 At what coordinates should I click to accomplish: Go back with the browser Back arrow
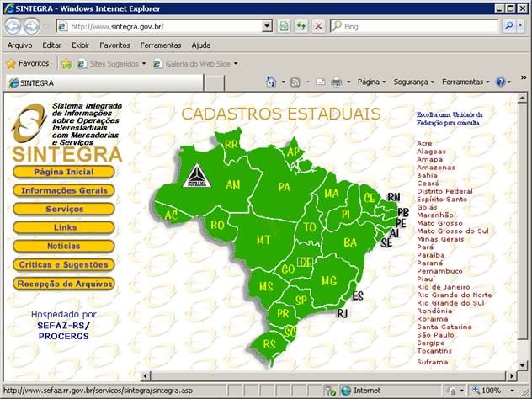pyautogui.click(x=13, y=26)
